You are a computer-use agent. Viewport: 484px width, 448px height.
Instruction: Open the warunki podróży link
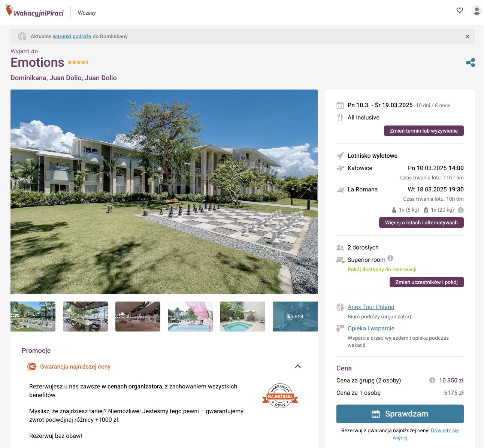(72, 36)
